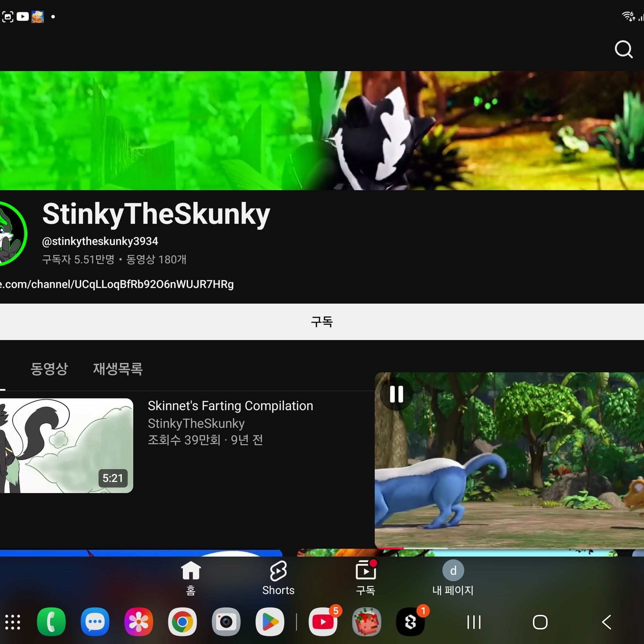Select the 재생목록 (Playlists) tab
The width and height of the screenshot is (644, 644).
[x=118, y=368]
